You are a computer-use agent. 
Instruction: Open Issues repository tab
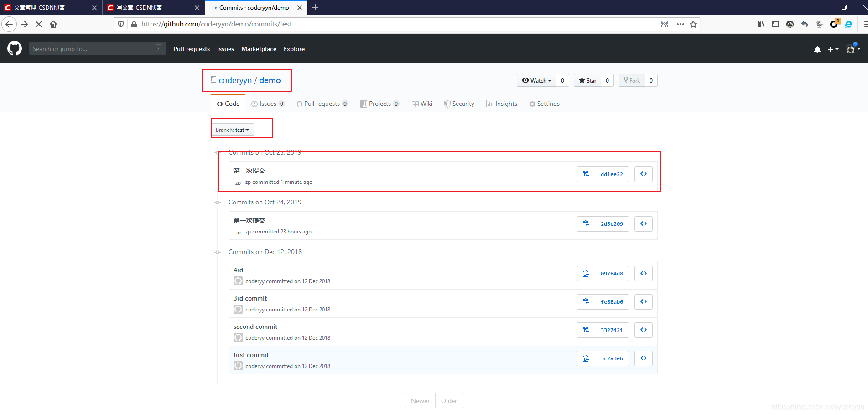268,104
